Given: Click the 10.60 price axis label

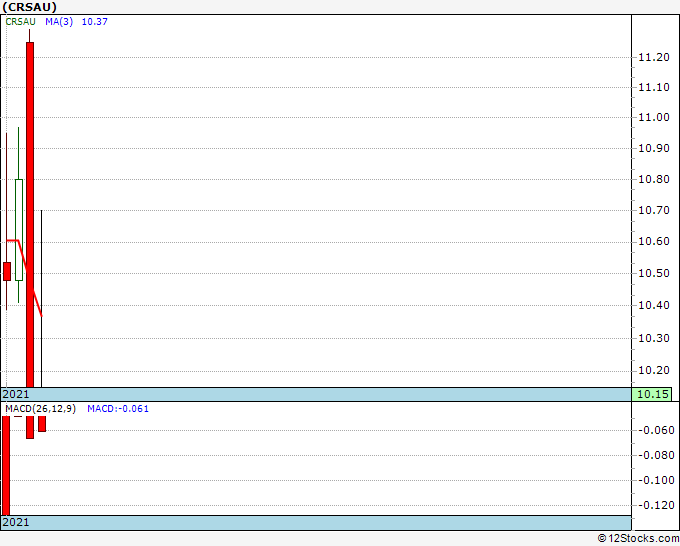Looking at the screenshot, I should coord(654,242).
